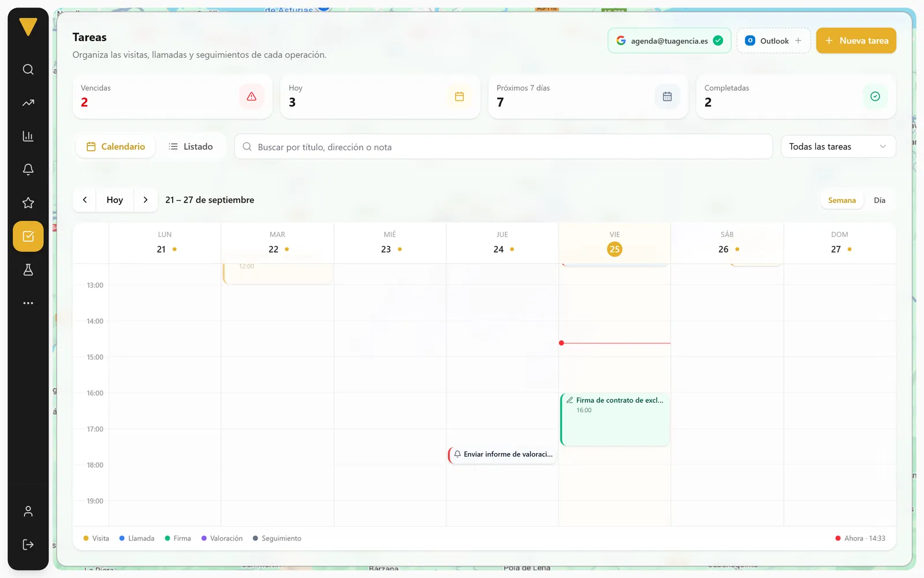The height and width of the screenshot is (578, 924).
Task: Focus the Buscar por título search field
Action: (x=504, y=147)
